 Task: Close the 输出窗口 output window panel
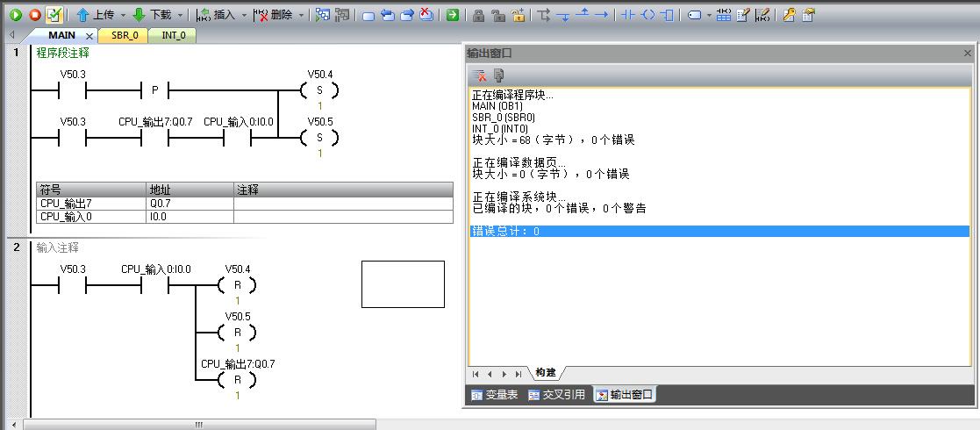click(x=968, y=54)
